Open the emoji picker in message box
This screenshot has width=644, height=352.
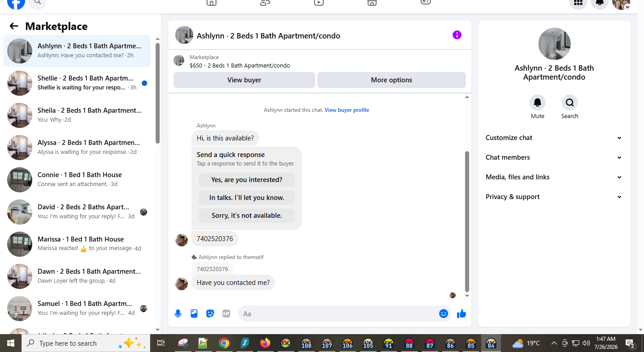(444, 314)
